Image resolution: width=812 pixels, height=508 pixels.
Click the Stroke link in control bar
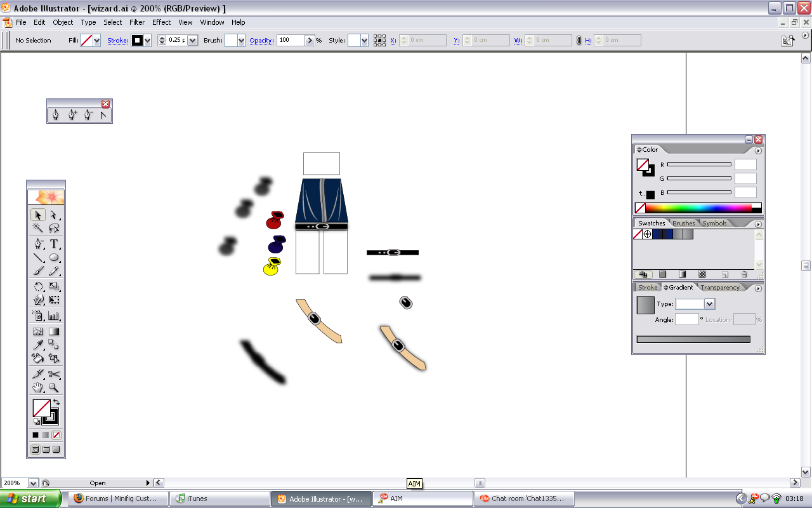click(118, 40)
